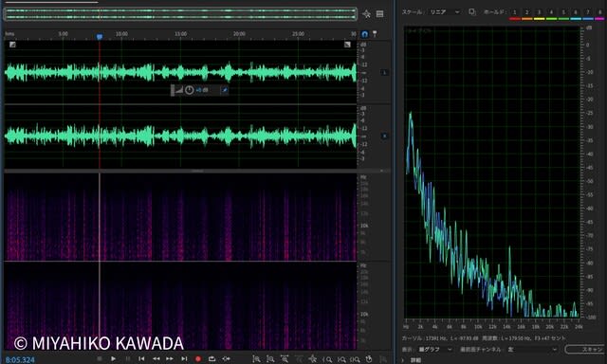This screenshot has height=364, width=607.
Task: Click the Stop button in transport
Action: (x=100, y=358)
